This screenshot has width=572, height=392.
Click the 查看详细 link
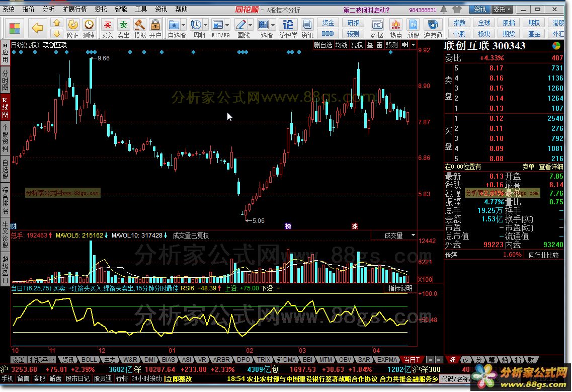(x=551, y=167)
